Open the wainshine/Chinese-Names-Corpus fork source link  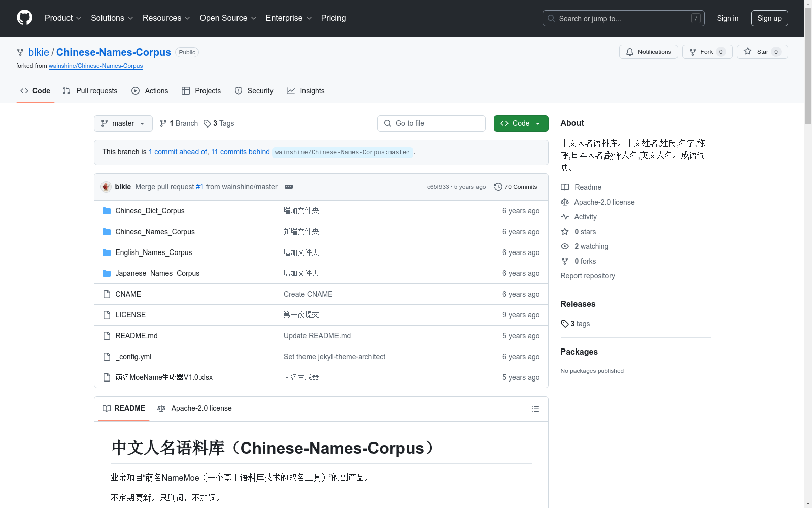(95, 66)
